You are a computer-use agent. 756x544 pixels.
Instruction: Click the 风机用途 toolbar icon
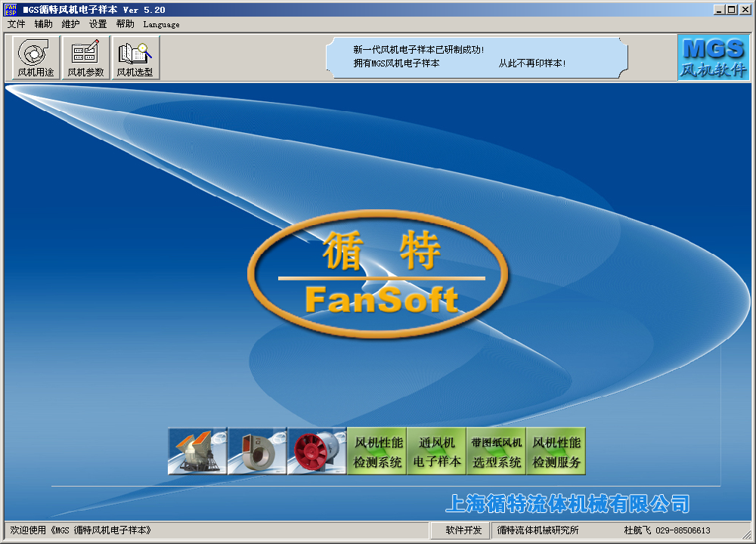(36, 58)
